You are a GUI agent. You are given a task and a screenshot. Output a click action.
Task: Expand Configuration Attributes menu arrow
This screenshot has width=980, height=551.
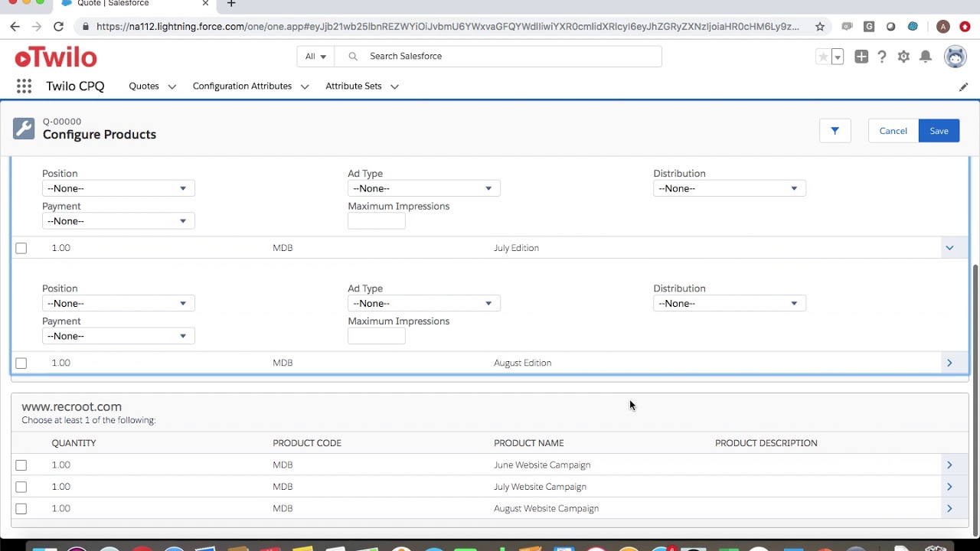pos(305,87)
